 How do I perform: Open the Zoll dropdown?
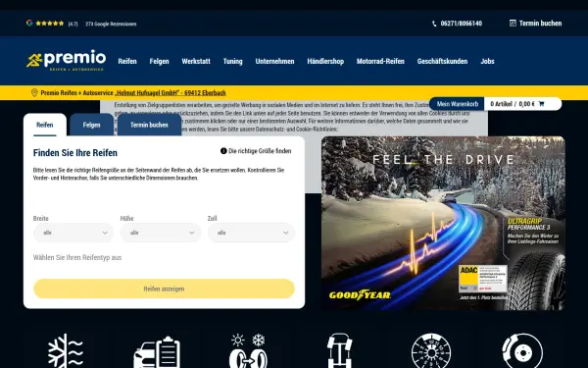(251, 233)
